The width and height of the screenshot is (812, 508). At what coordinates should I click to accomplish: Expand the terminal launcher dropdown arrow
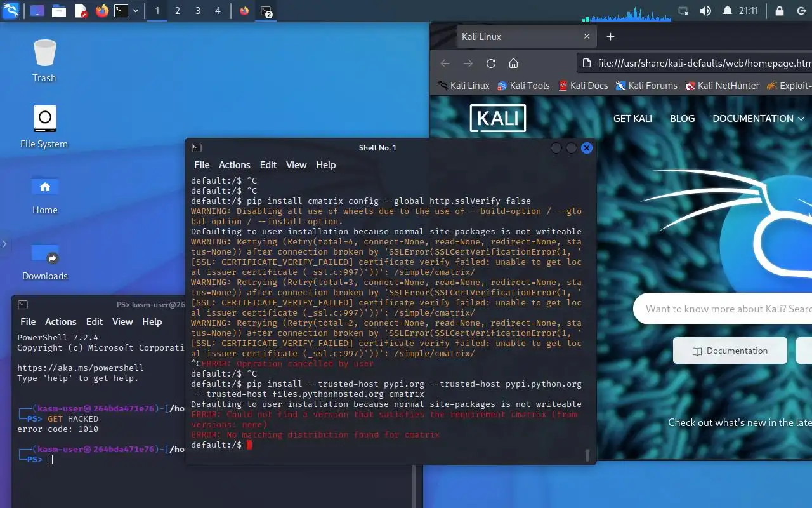[x=136, y=11]
